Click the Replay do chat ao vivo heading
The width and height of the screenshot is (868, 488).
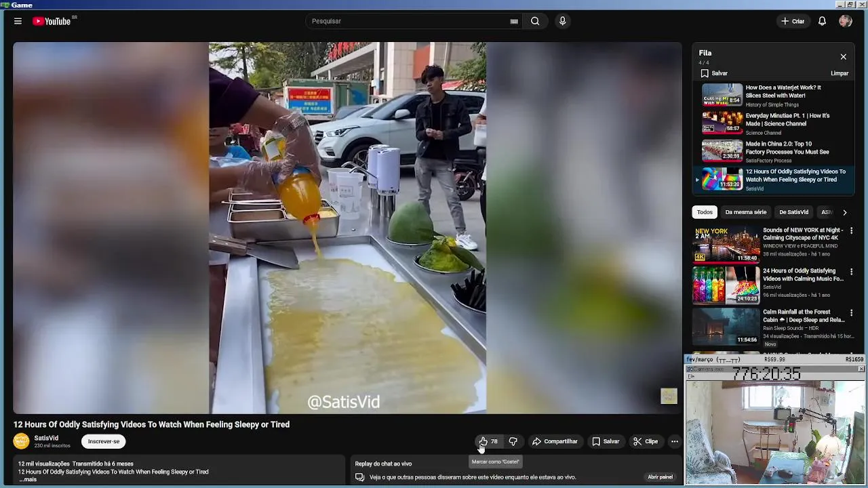pyautogui.click(x=383, y=464)
